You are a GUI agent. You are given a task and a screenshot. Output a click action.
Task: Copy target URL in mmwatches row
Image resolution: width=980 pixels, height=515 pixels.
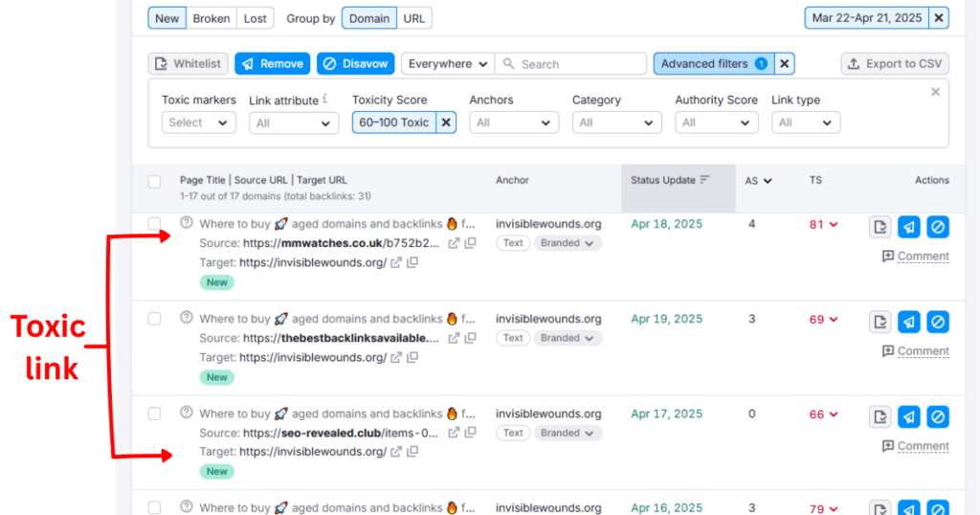(x=412, y=262)
